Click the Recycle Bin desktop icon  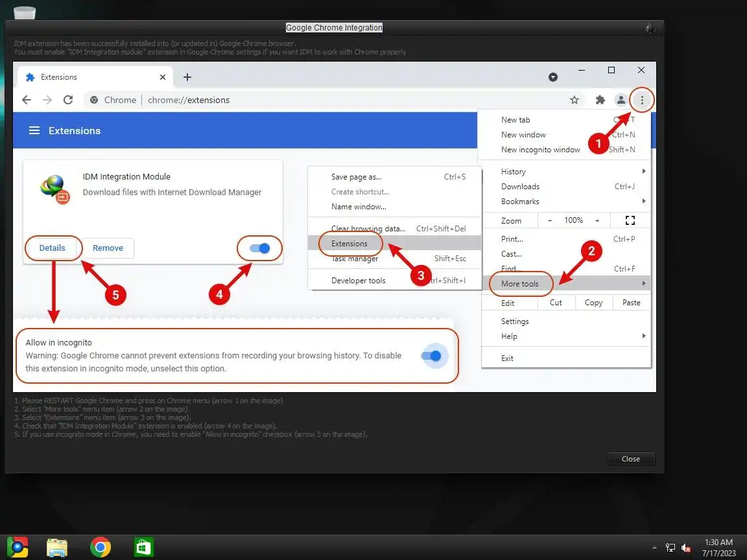[x=24, y=13]
